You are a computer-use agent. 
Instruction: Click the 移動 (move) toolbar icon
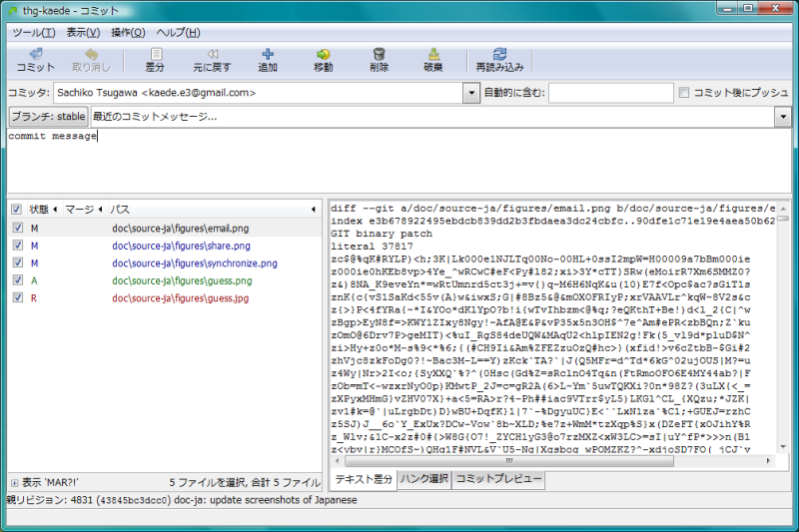(324, 55)
